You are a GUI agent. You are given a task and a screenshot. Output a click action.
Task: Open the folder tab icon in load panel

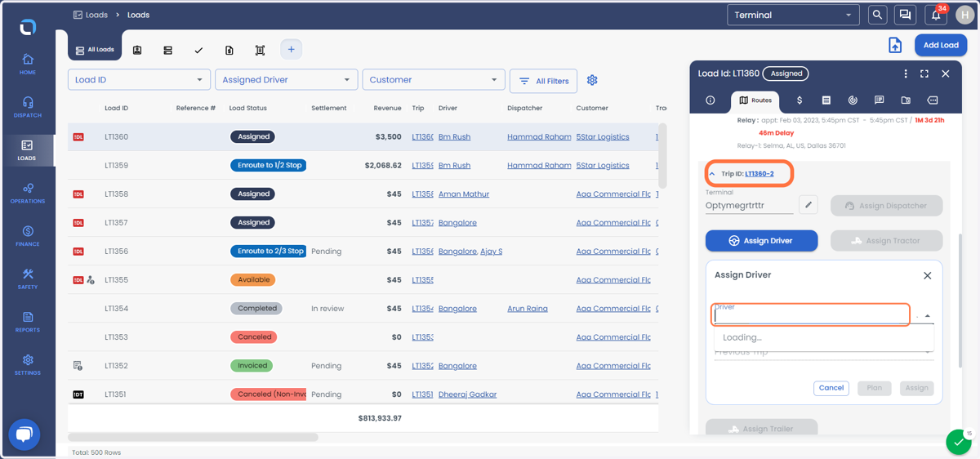pyautogui.click(x=906, y=100)
